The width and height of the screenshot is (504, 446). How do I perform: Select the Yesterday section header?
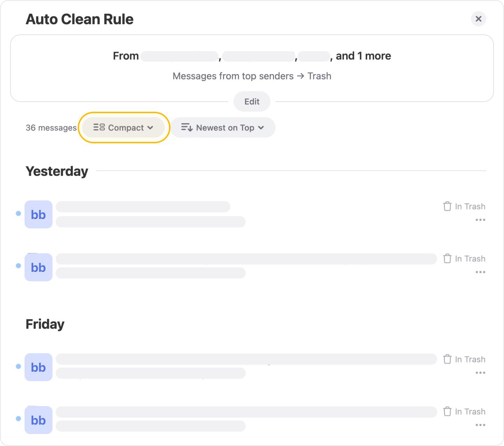(57, 171)
